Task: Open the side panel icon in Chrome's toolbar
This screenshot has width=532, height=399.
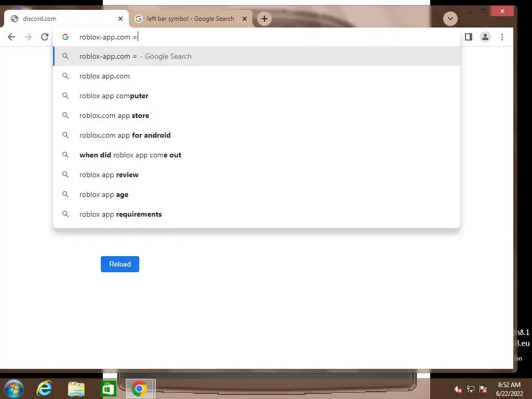Action: point(469,37)
